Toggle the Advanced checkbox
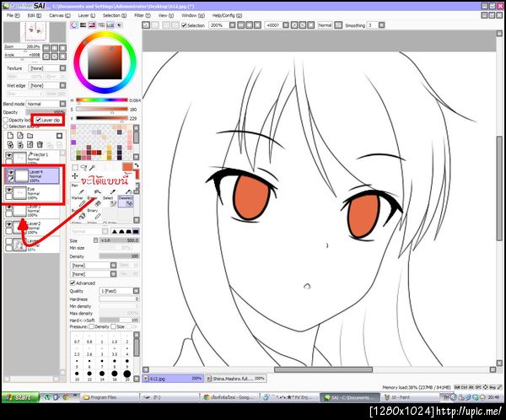The height and width of the screenshot is (420, 506). click(x=73, y=283)
